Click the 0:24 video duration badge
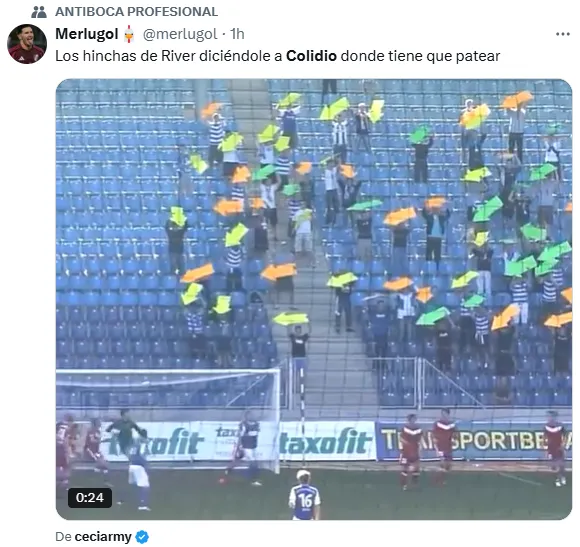 point(90,497)
